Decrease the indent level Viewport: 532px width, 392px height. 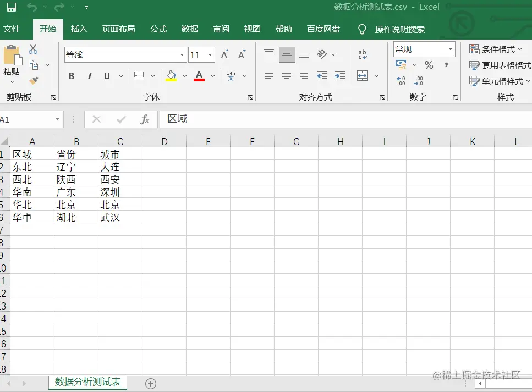322,76
